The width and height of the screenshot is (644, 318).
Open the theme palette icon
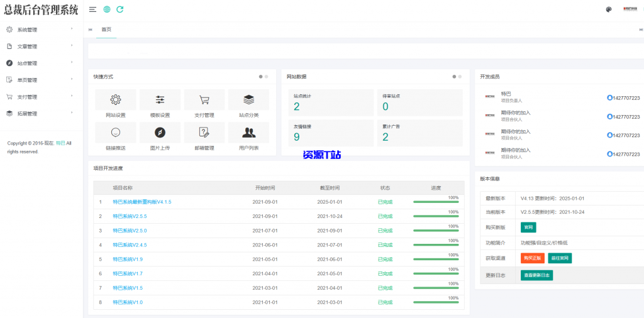click(608, 9)
